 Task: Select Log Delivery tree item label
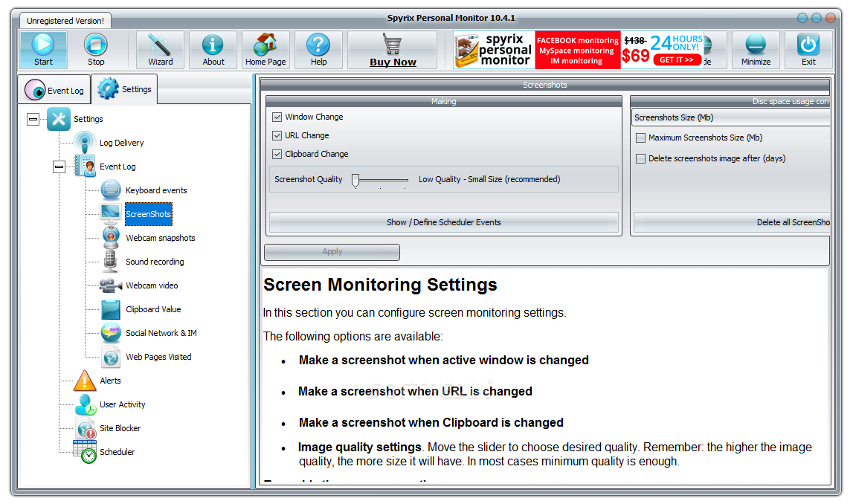pyautogui.click(x=121, y=143)
